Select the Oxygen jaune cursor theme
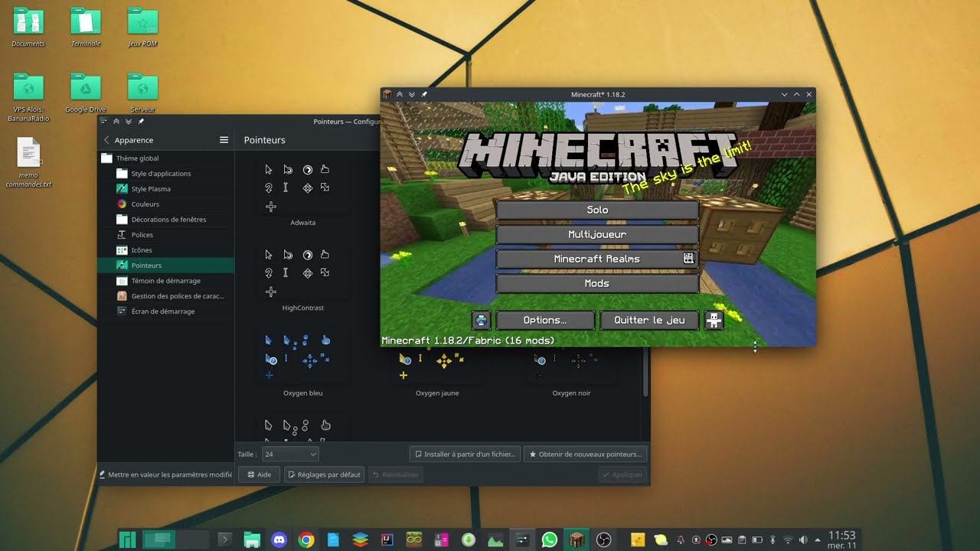 pyautogui.click(x=437, y=370)
